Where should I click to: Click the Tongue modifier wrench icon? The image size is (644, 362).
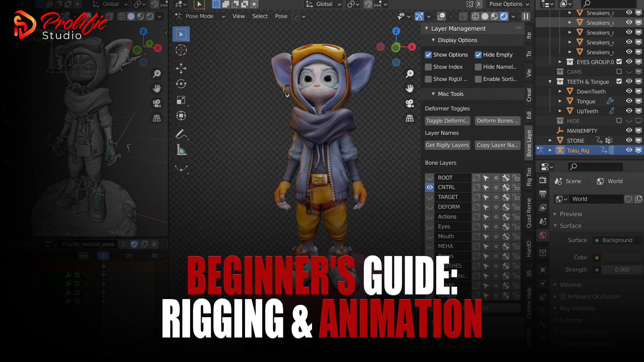point(609,101)
